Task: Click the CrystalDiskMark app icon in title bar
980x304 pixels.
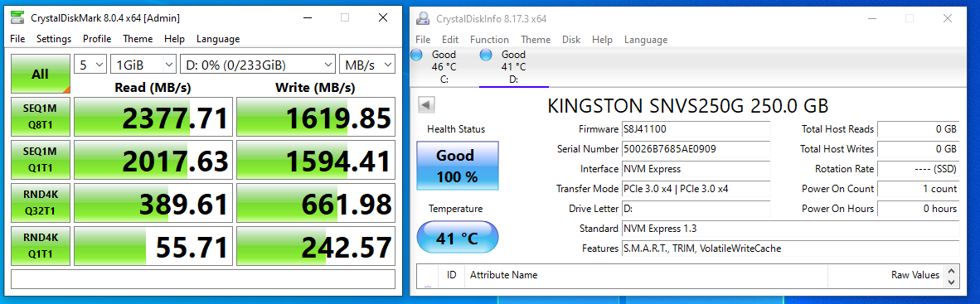Action: pos(17,17)
